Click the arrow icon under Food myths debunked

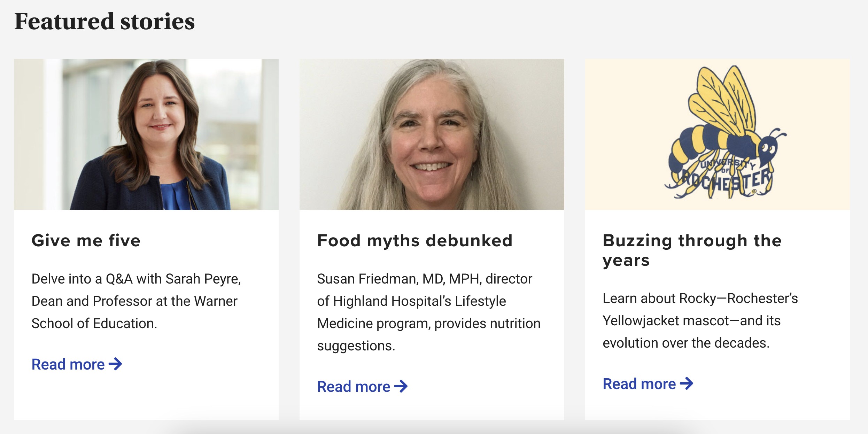401,386
